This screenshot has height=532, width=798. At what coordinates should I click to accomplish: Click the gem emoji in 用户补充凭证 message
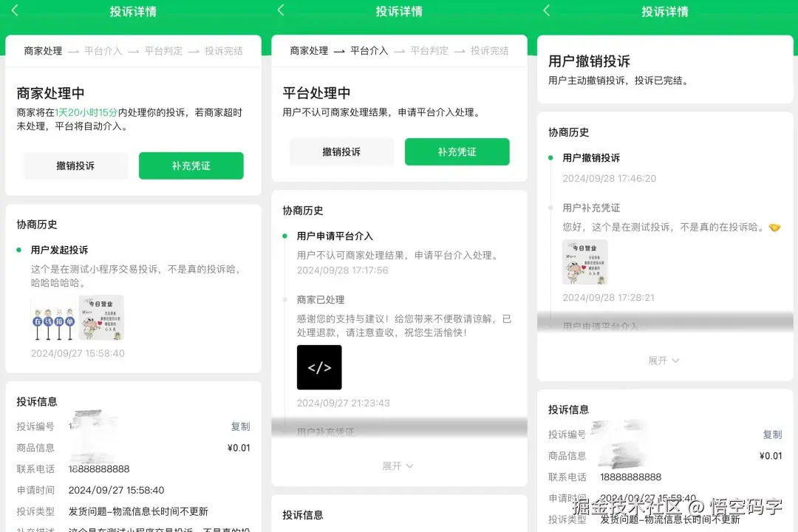pyautogui.click(x=775, y=228)
